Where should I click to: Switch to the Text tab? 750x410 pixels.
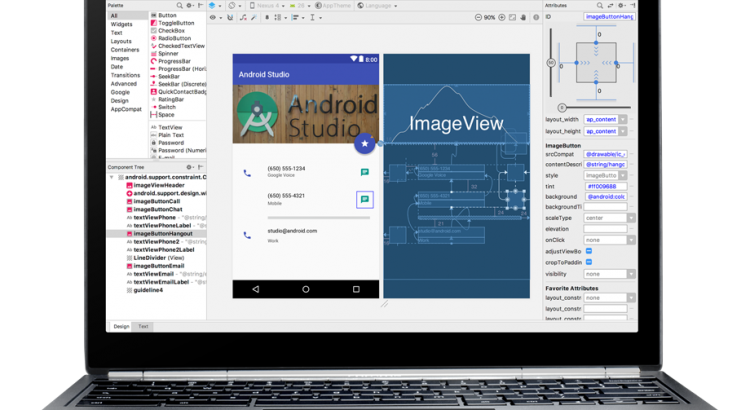143,326
